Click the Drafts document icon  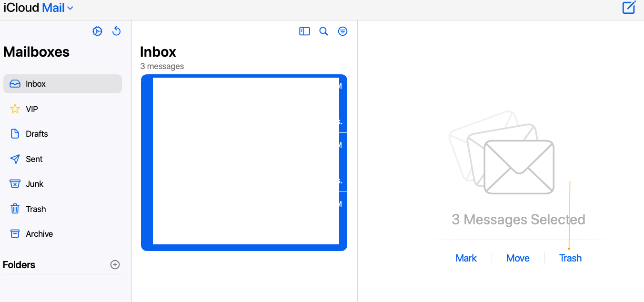pos(15,134)
